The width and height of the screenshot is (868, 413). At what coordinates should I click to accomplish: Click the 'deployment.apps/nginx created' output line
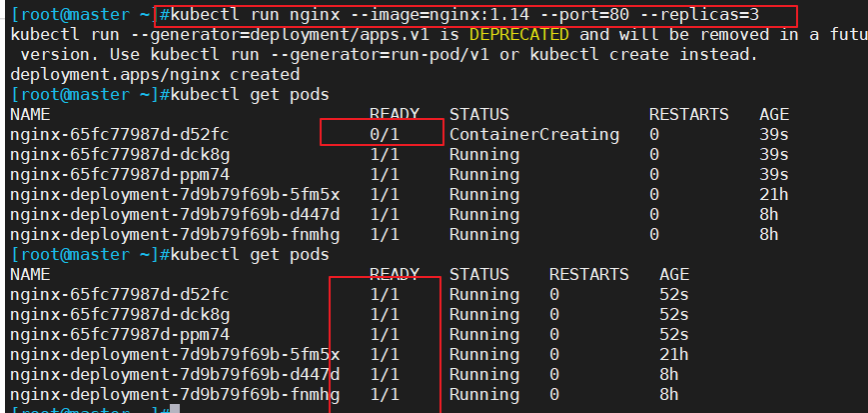155,74
